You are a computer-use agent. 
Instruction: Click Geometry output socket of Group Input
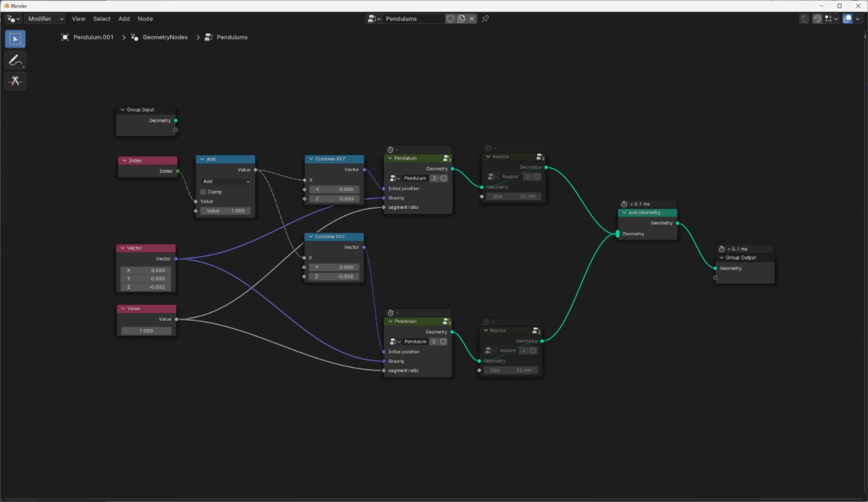(x=176, y=121)
